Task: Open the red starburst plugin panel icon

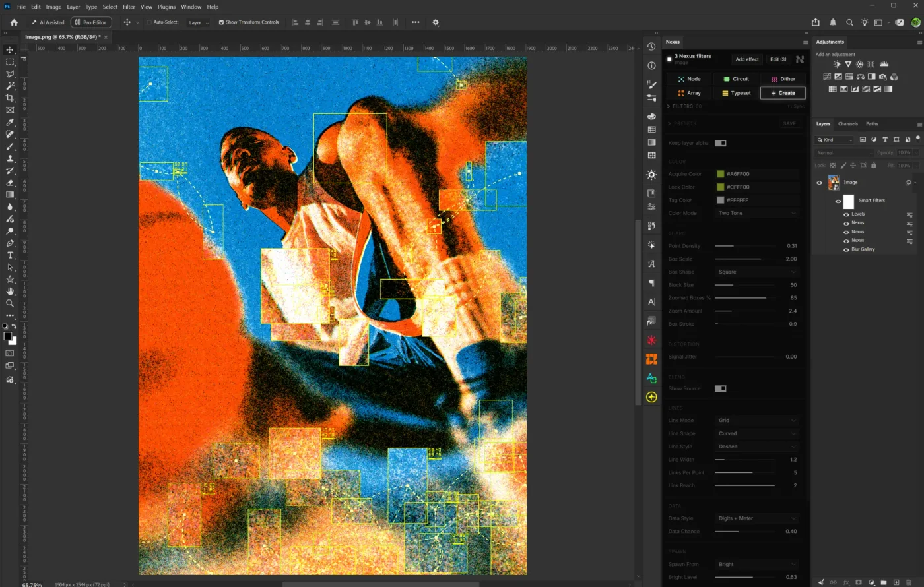Action: tap(651, 340)
